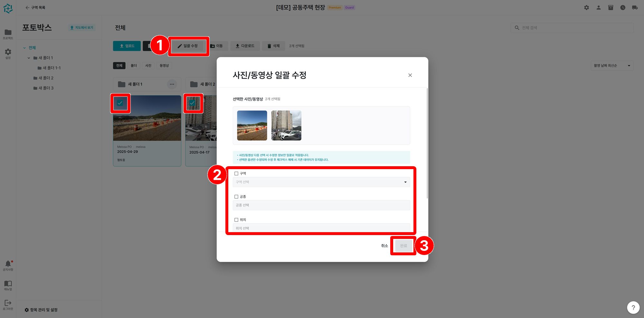
Task: Collapse the 새 폴더 1 tree node
Action: (x=29, y=58)
